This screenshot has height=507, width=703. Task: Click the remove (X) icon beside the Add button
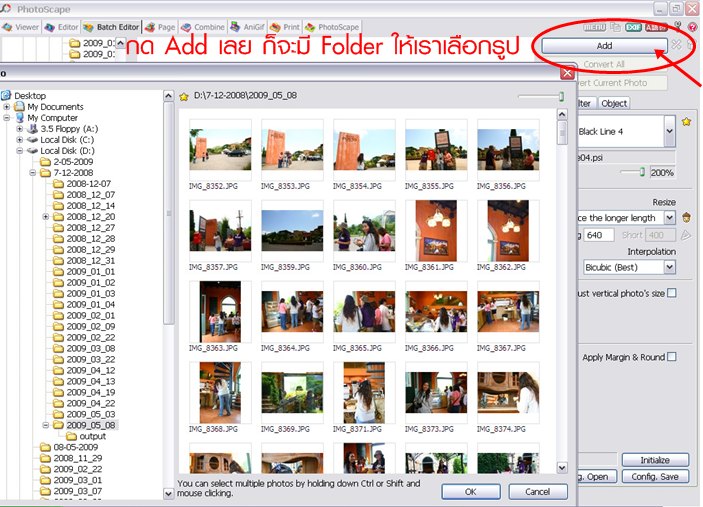677,45
